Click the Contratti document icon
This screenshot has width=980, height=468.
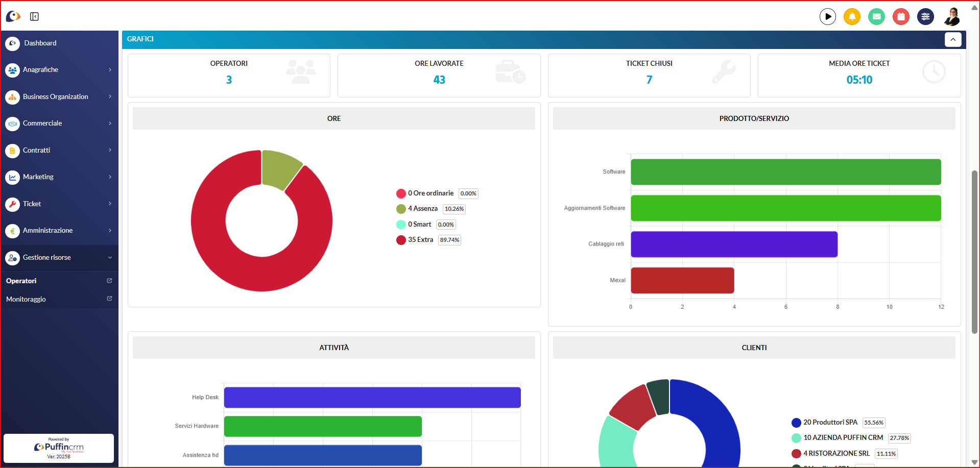click(12, 151)
